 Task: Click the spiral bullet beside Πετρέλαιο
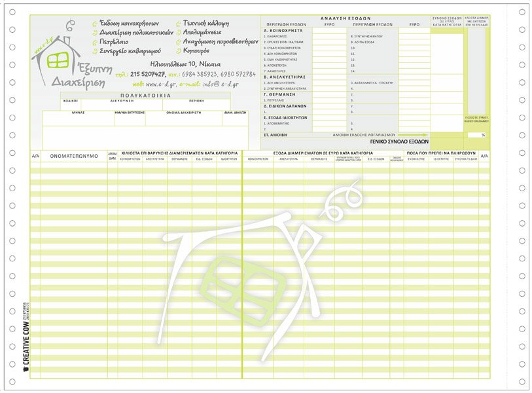95,42
